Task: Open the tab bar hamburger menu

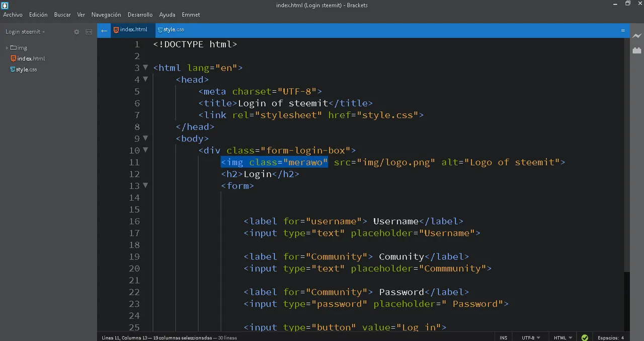Action: [x=623, y=30]
